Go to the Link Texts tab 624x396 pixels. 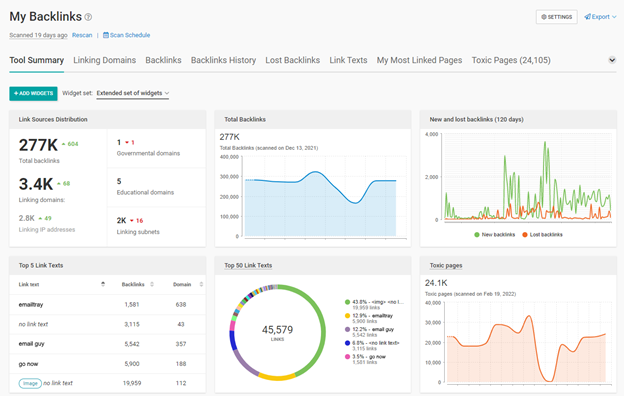point(348,60)
